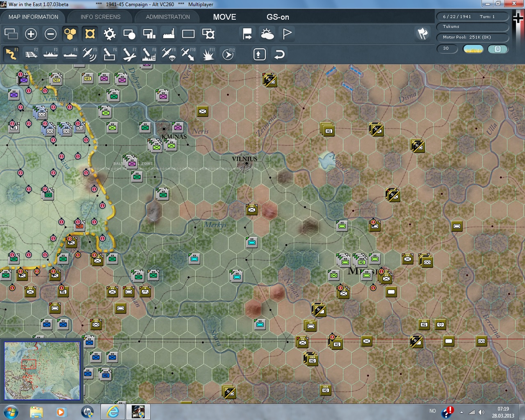
Task: Click the 30 value indicator
Action: point(447,48)
